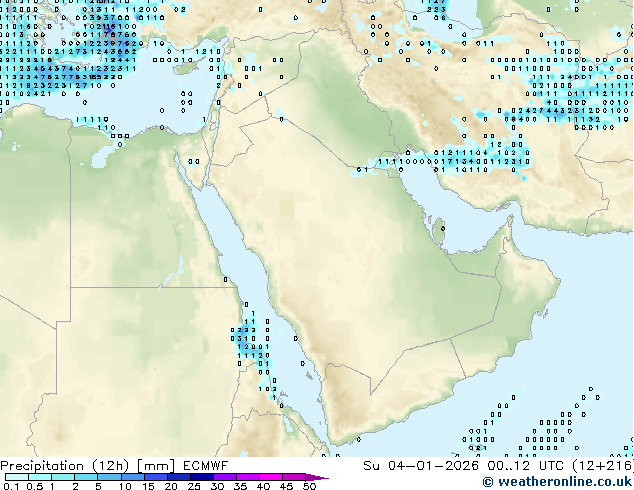This screenshot has height=490, width=634.
Task: Click the '25' legend scale label
Action: pyautogui.click(x=194, y=486)
